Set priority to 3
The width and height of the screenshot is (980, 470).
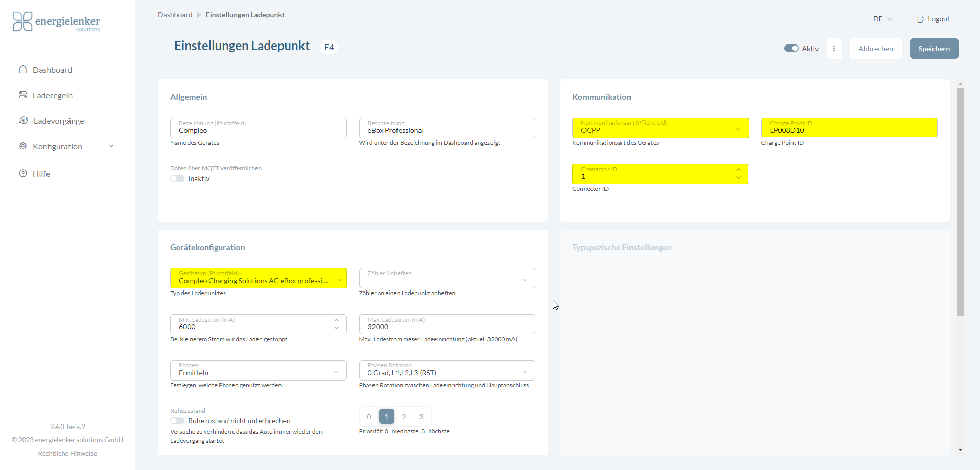pos(421,417)
